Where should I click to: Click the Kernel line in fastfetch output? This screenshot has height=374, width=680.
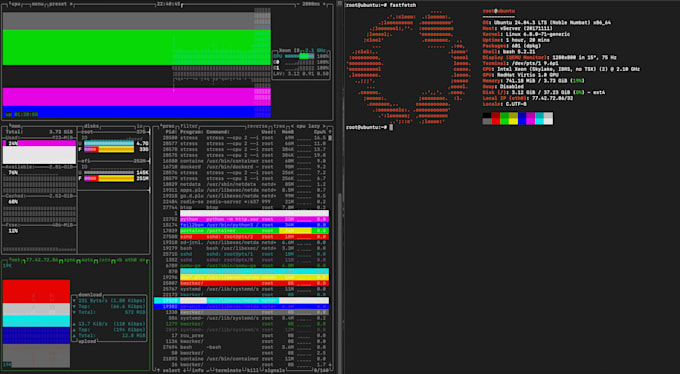pyautogui.click(x=526, y=34)
